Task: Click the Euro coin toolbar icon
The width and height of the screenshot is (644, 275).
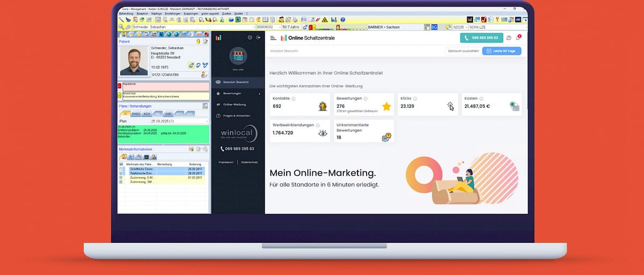Action: click(x=258, y=19)
